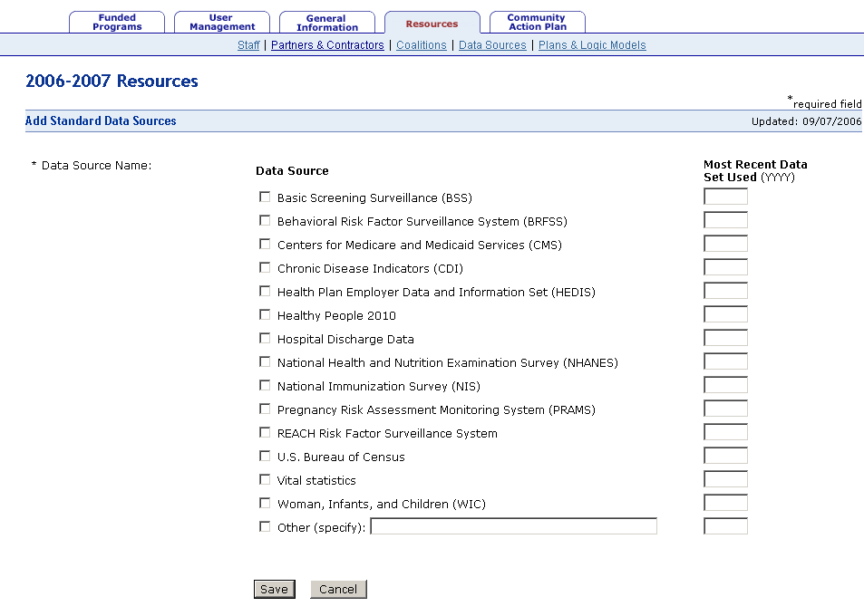
Task: Open the Plans & Logic Models link
Action: click(x=592, y=45)
